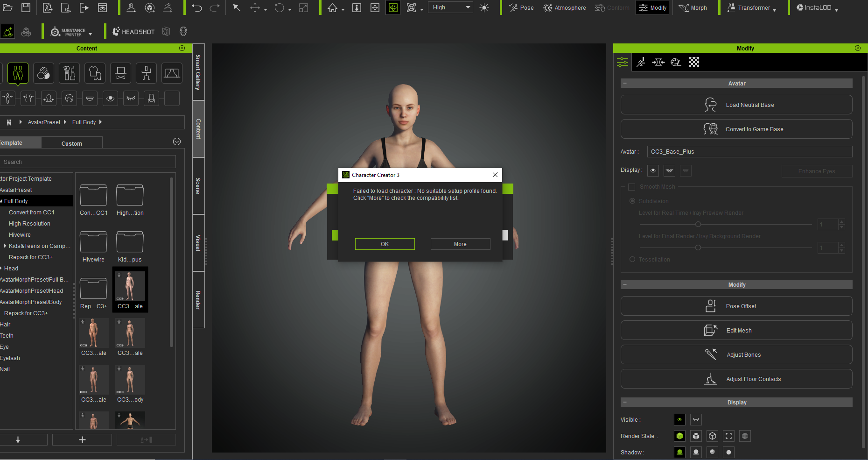Open Substance Painter plugin

[71, 32]
